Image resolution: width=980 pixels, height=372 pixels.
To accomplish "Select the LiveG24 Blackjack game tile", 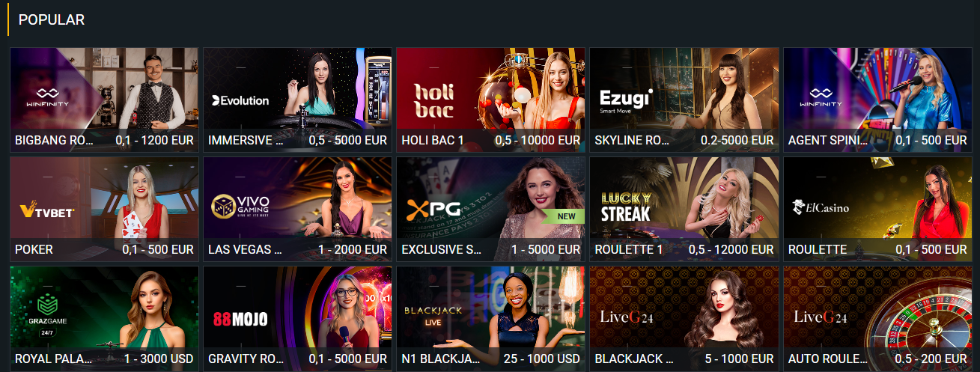I will 684,318.
